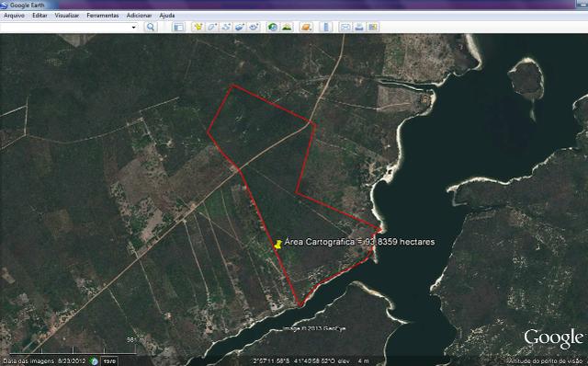The image size is (588, 366).
Task: Click the search magnifier button
Action: pyautogui.click(x=151, y=27)
